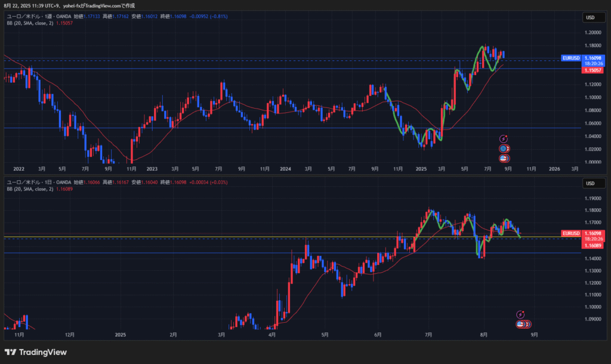This screenshot has height=364, width=611.
Task: Click the 2023 label on the weekly time axis
Action: (152, 169)
